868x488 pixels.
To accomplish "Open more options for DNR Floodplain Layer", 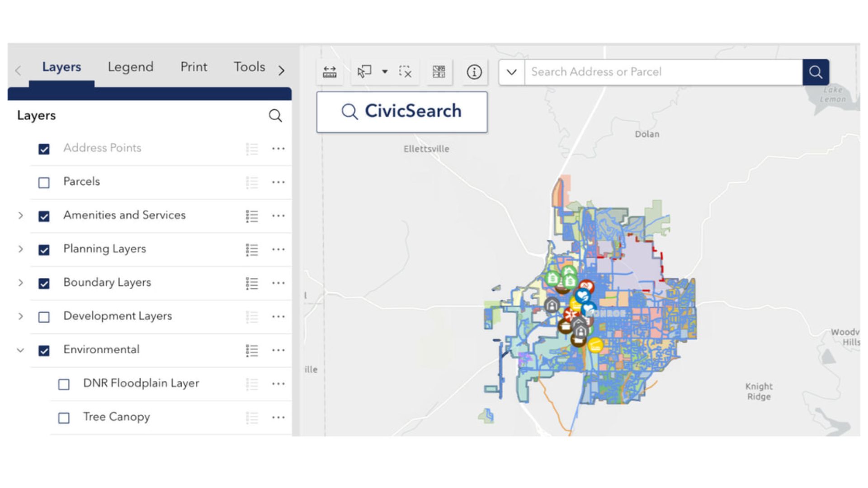I will point(278,384).
